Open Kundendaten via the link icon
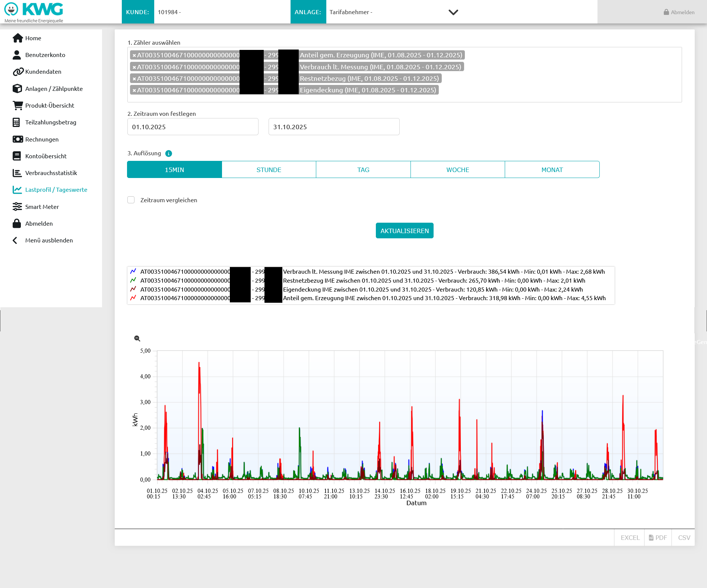 18,71
